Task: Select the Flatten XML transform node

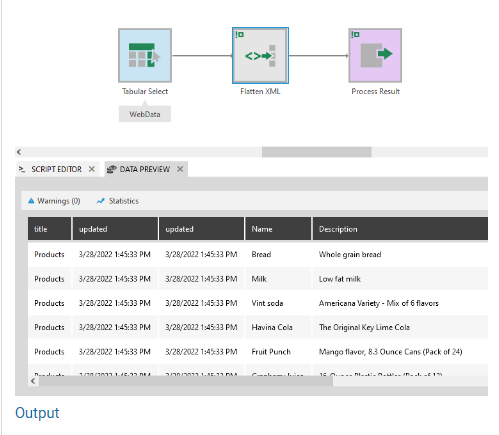Action: tap(260, 55)
